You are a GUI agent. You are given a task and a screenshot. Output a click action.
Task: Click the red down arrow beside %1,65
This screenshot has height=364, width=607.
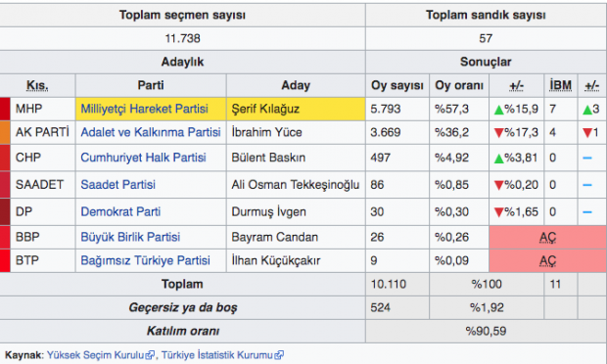tap(499, 212)
